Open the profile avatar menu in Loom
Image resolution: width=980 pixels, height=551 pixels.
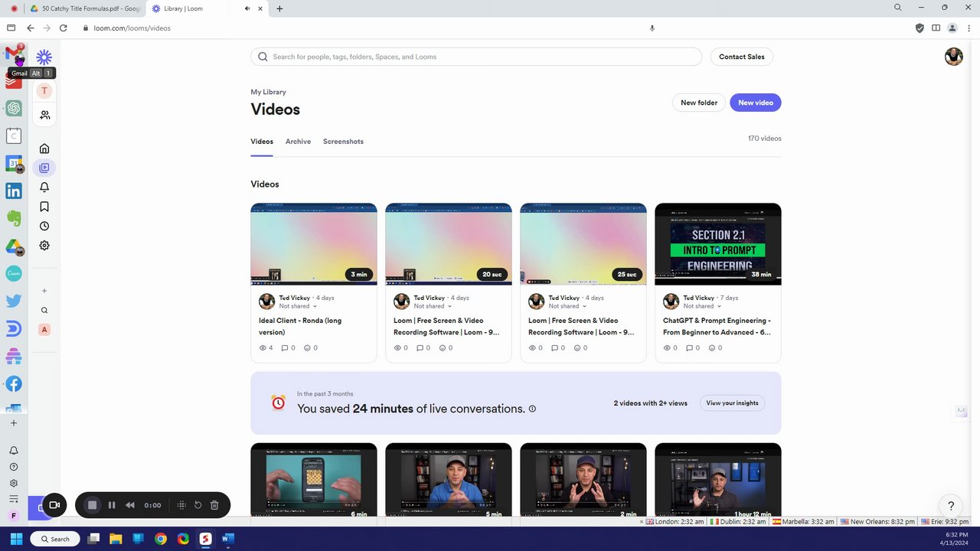pyautogui.click(x=954, y=57)
